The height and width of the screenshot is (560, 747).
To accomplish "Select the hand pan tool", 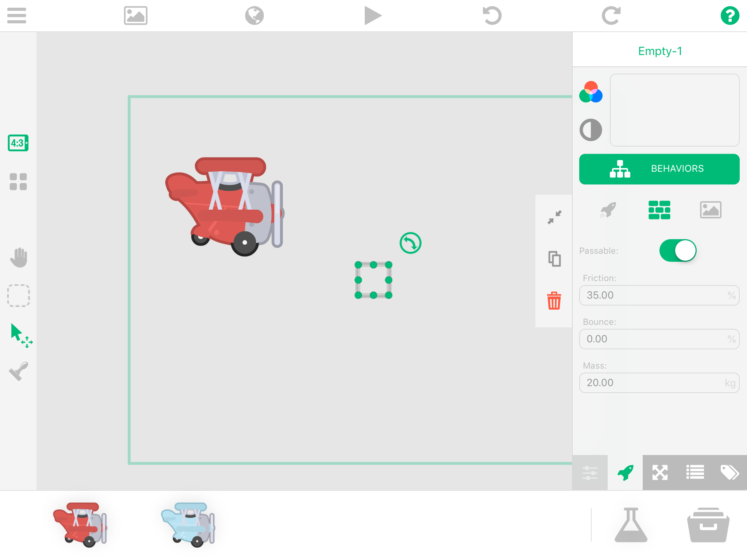I will (x=18, y=257).
